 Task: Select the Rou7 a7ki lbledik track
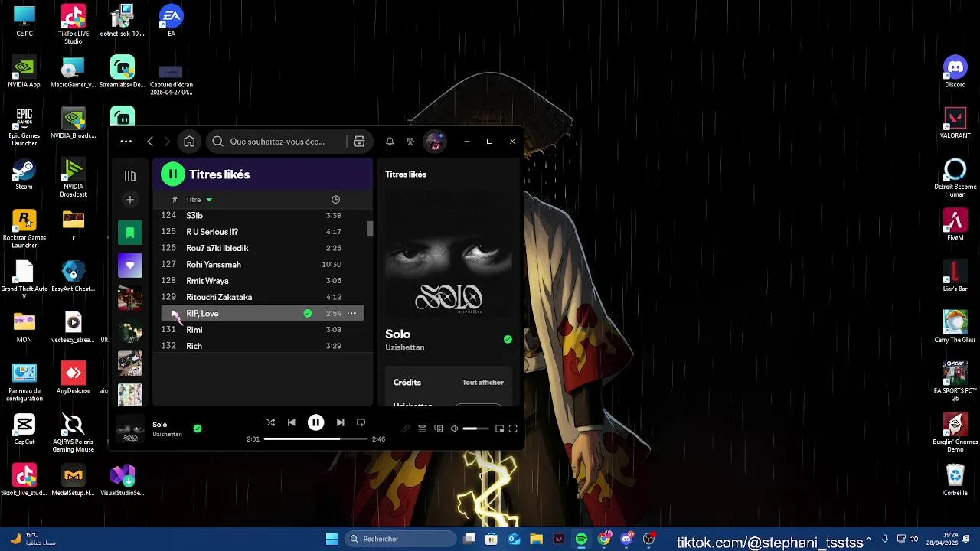(263, 248)
